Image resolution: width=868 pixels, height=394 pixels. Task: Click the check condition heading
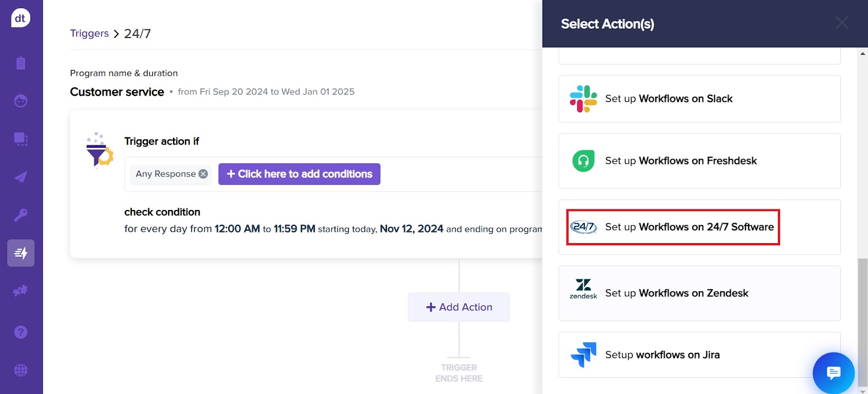(162, 212)
